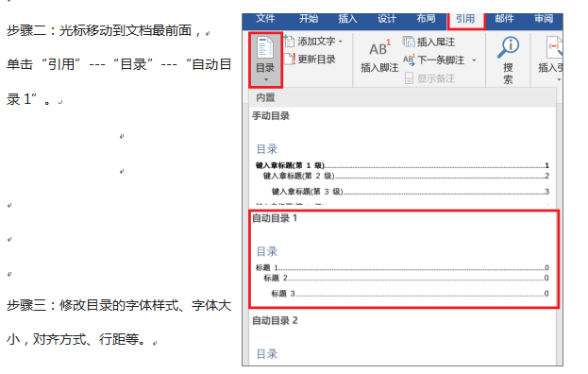Click the 更新目录 label
The image size is (588, 374).
[x=316, y=59]
